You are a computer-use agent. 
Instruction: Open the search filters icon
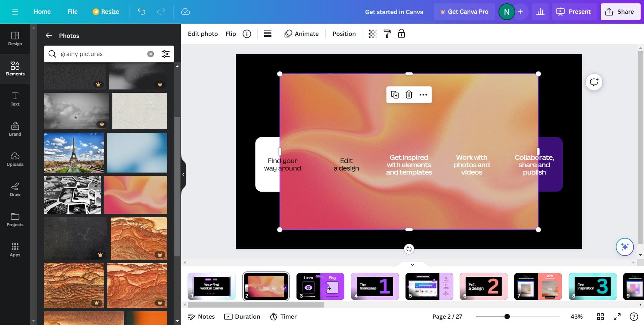coord(166,54)
